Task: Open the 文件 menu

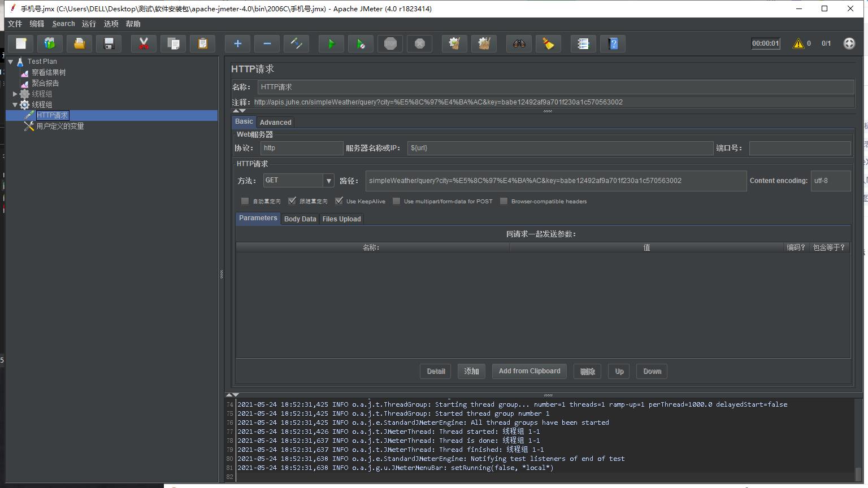Action: tap(15, 24)
